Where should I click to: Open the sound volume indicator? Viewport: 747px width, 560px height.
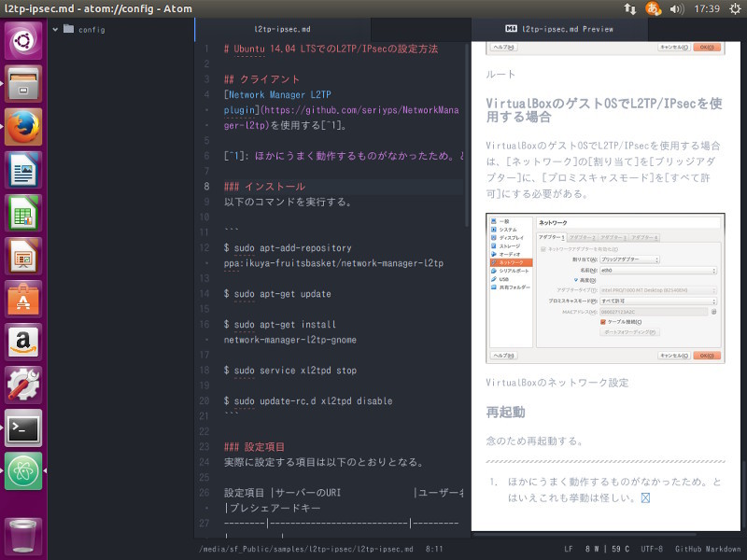click(x=676, y=8)
